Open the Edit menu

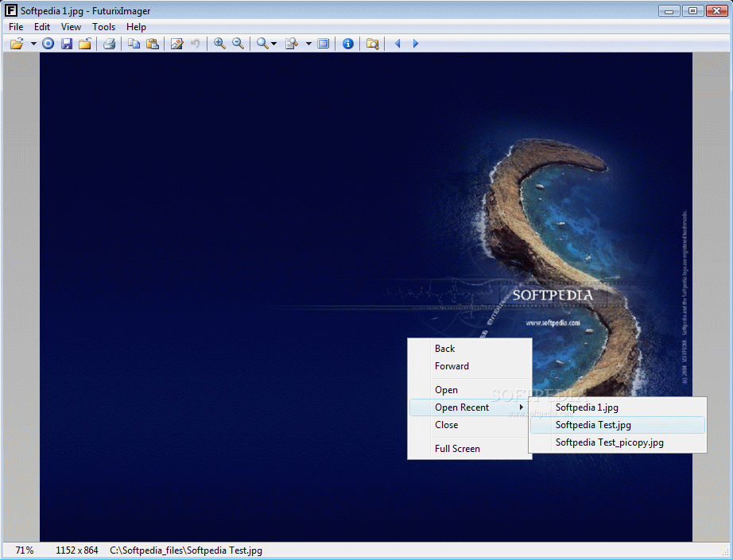coord(42,27)
